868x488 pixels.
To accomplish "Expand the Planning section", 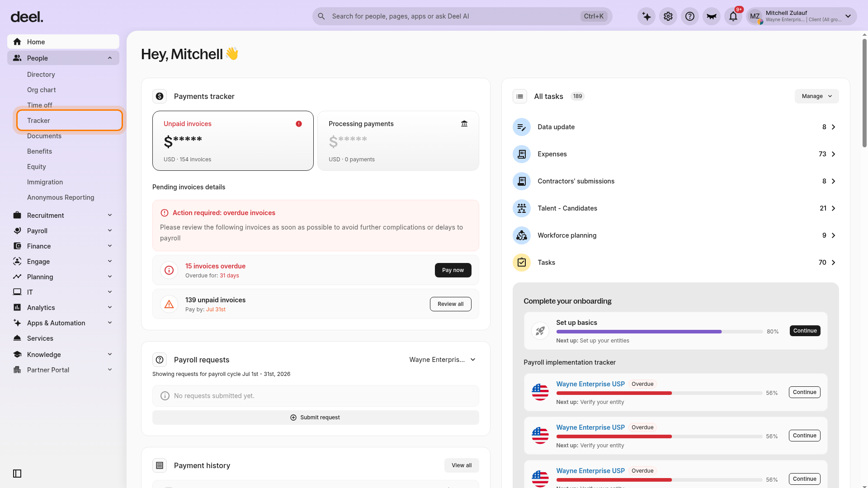I will tap(63, 277).
